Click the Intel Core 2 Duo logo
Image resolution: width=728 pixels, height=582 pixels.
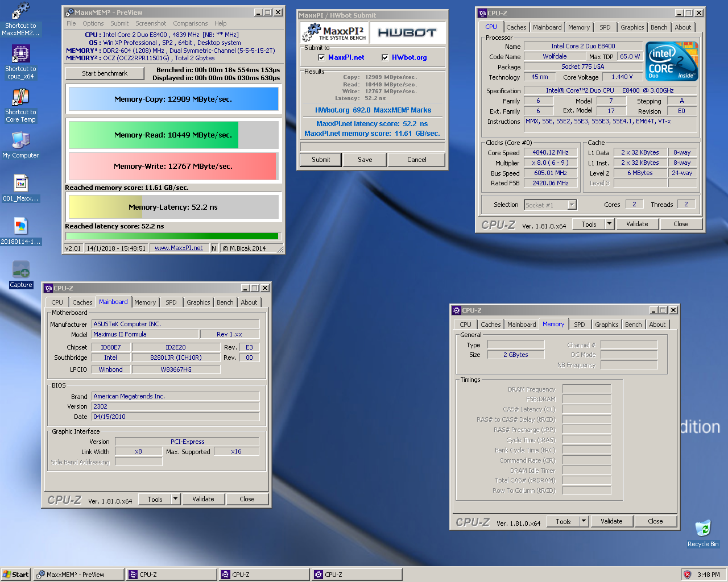pyautogui.click(x=672, y=61)
